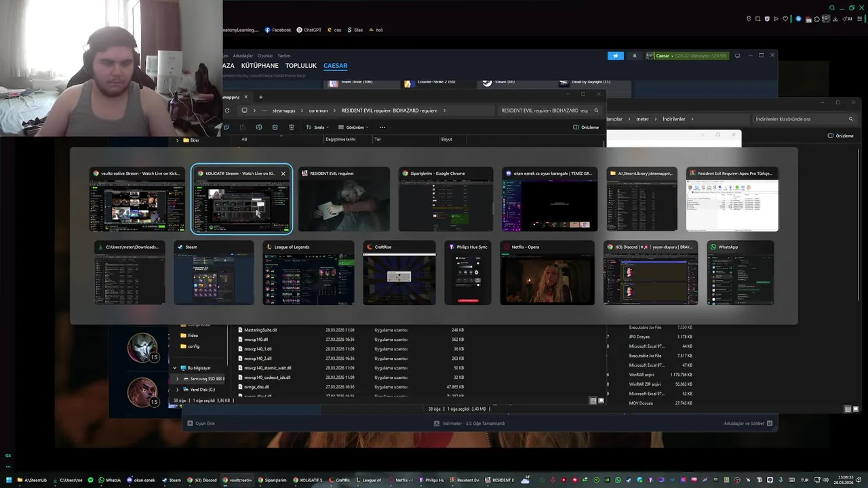This screenshot has width=868, height=488.
Task: Click the share icon in Explorer toolbar
Action: click(275, 127)
